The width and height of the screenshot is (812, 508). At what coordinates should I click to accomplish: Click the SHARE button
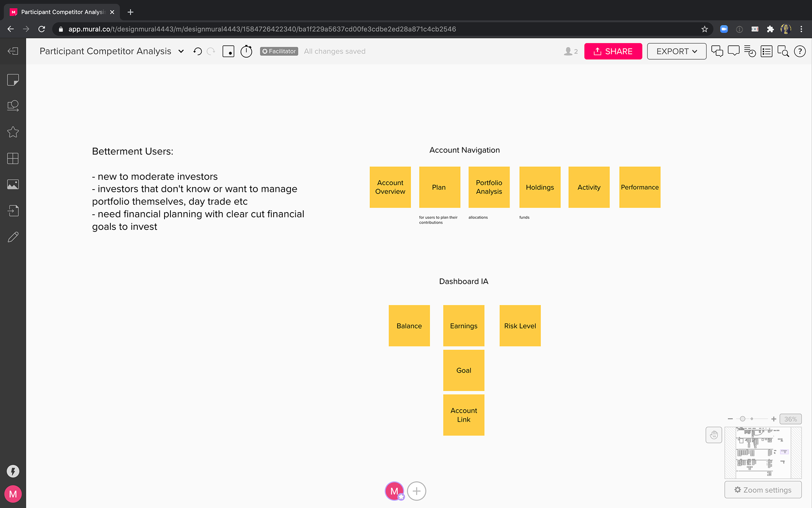[x=613, y=51]
